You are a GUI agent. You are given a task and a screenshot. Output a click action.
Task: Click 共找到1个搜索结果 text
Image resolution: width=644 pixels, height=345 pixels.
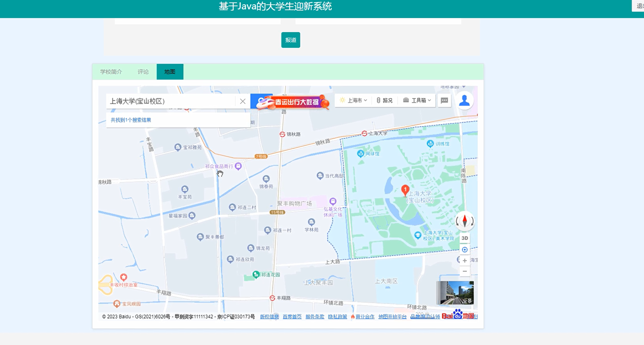tap(131, 120)
